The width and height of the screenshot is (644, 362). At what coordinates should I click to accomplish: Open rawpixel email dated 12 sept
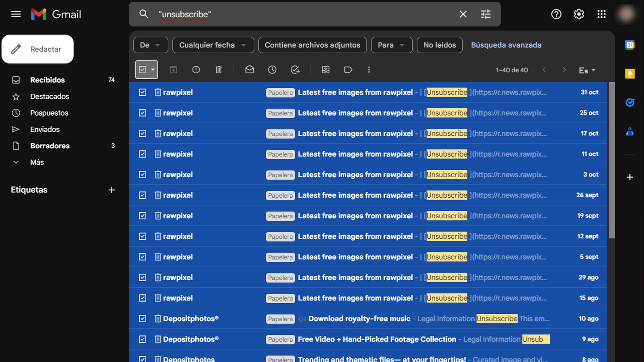coord(368,236)
